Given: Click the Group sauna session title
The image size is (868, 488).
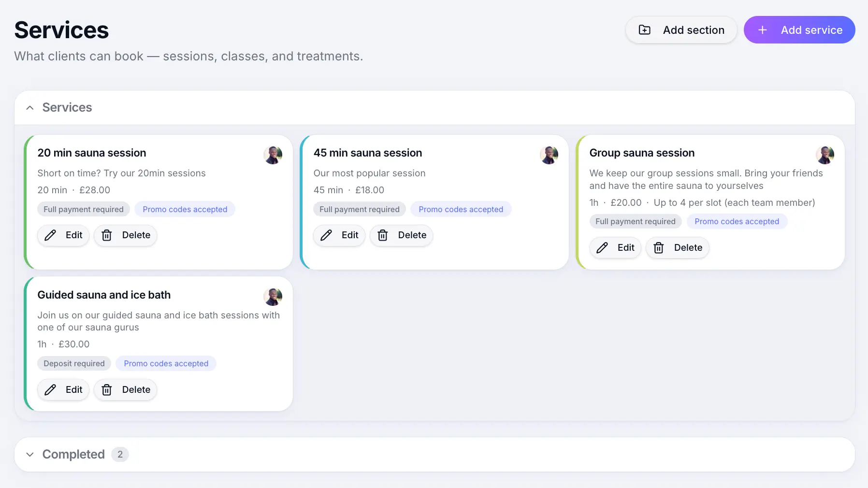Looking at the screenshot, I should pos(642,153).
